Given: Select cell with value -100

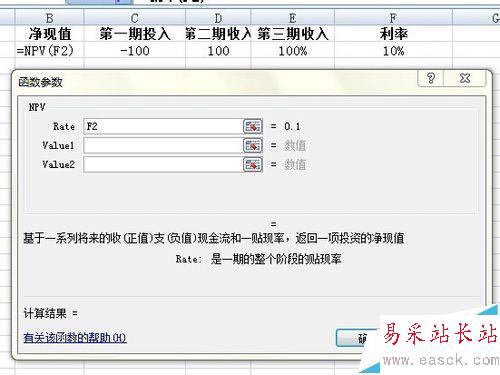Looking at the screenshot, I should tap(134, 51).
